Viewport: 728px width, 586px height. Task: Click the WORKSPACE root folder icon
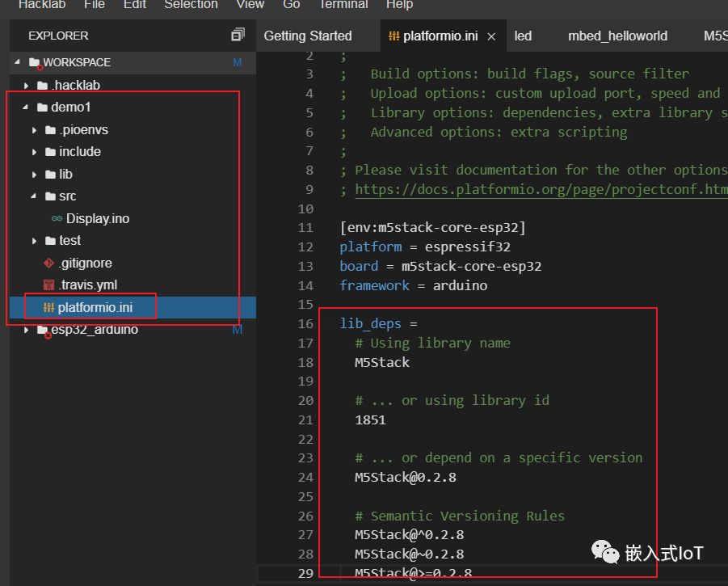click(x=34, y=62)
